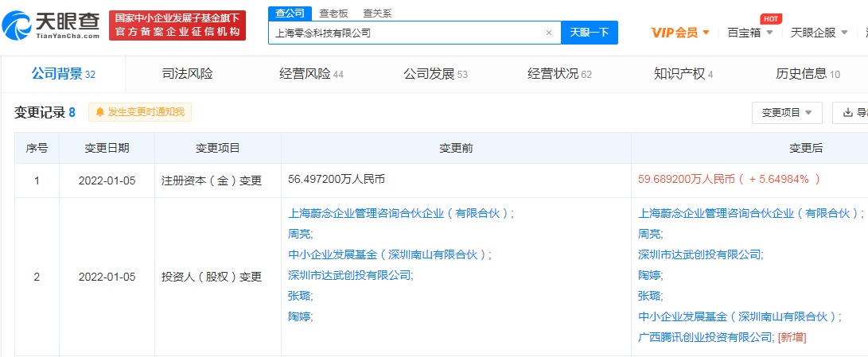Viewport: 868px width, 357px height.
Task: Open 张璐 link in 变更前 column
Action: (x=299, y=296)
